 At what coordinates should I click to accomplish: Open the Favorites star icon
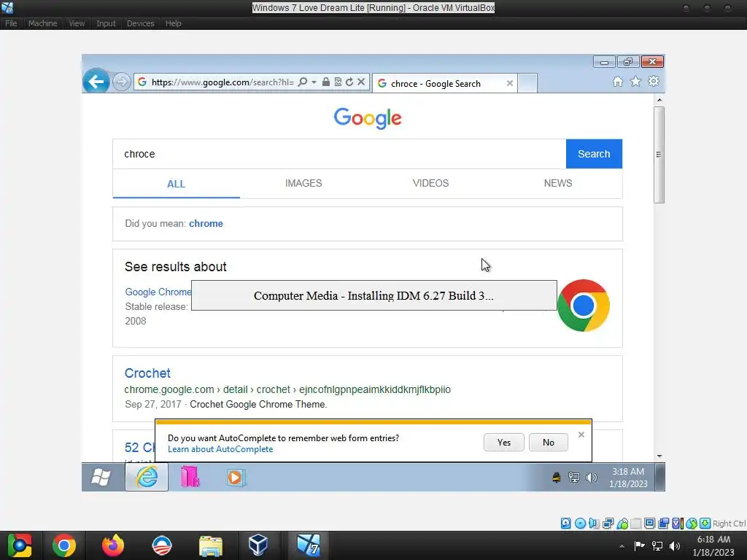point(635,82)
